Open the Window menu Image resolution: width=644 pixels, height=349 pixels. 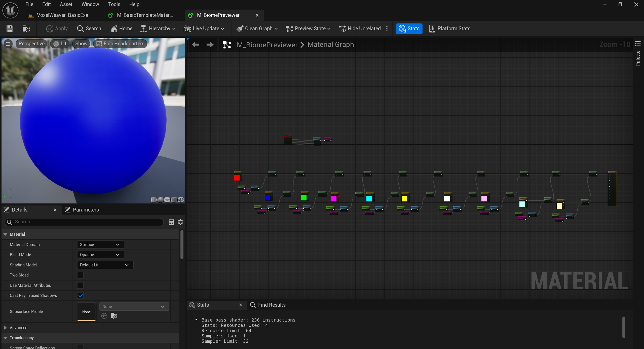(90, 4)
